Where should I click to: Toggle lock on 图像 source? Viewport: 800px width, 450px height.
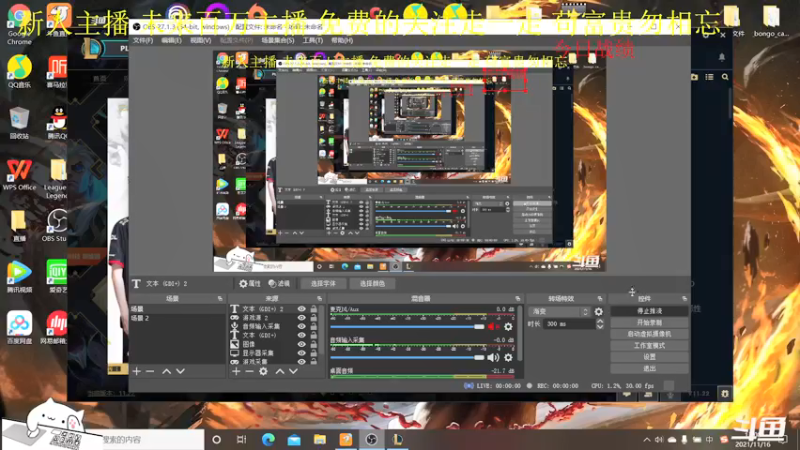[x=314, y=344]
